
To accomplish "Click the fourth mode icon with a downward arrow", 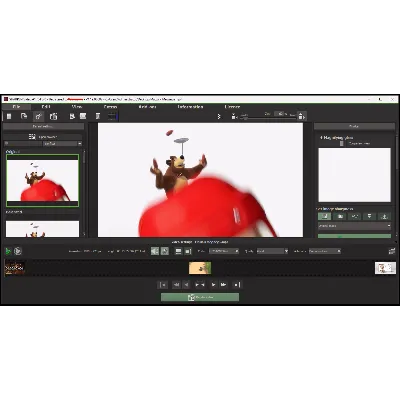I will pos(369,216).
